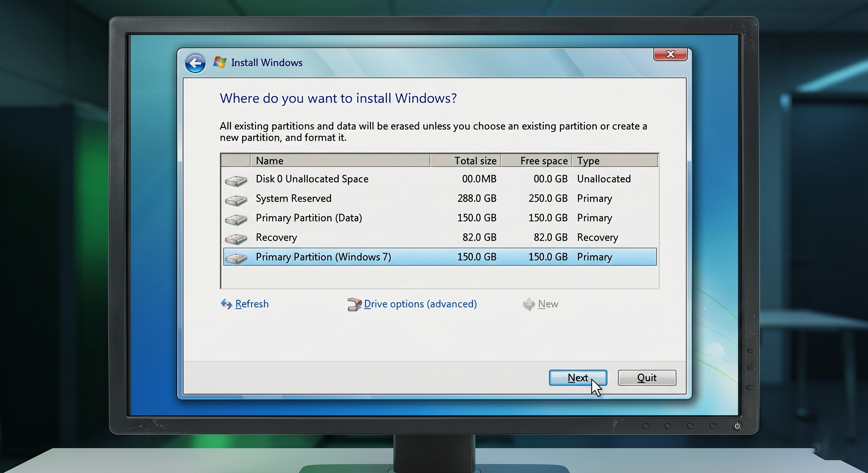Click drive icon in the Recovery row
Image resolution: width=868 pixels, height=473 pixels.
click(x=236, y=239)
